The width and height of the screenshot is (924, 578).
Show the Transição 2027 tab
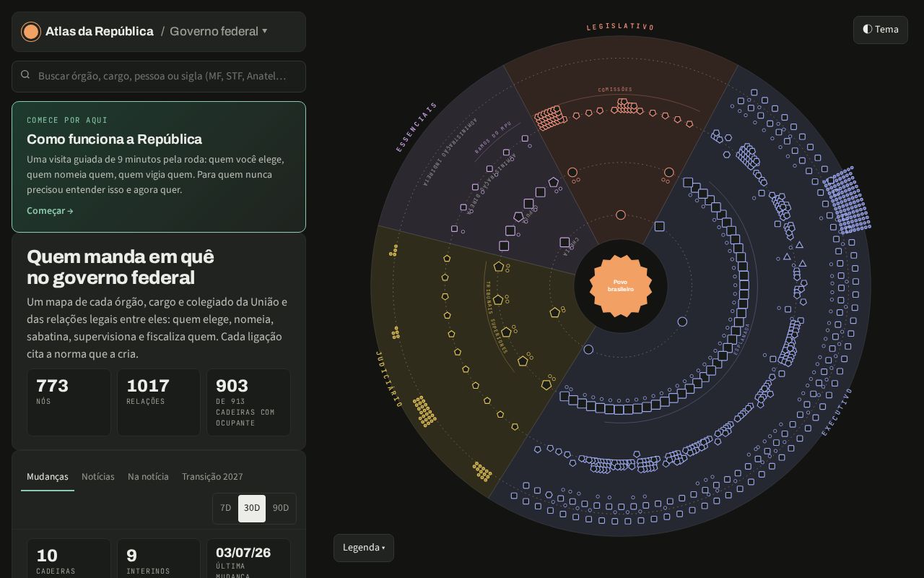pyautogui.click(x=212, y=477)
